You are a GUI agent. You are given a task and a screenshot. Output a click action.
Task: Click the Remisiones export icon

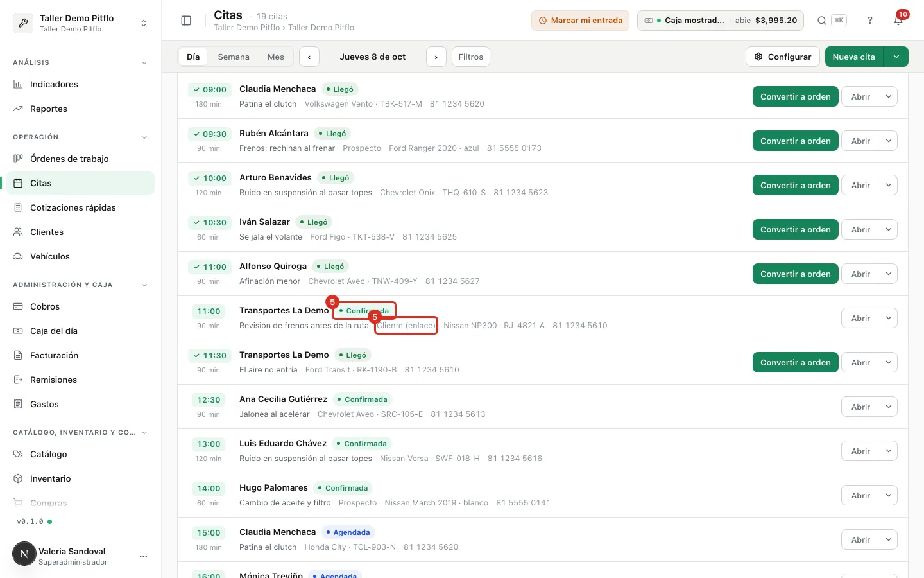(18, 380)
